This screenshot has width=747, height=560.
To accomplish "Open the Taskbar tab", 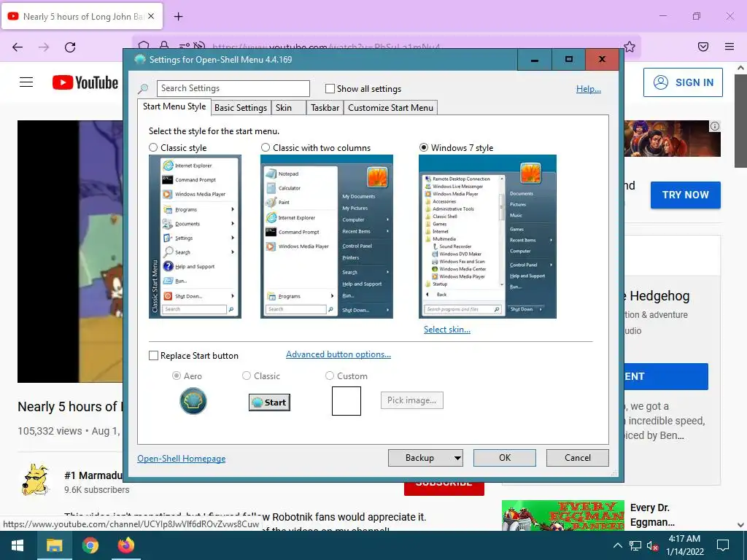I will (x=325, y=108).
